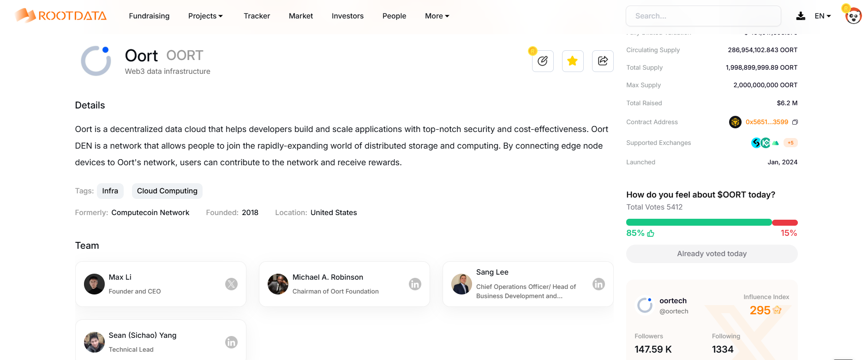
Task: Click the Followers 147.59 K value
Action: tap(653, 349)
